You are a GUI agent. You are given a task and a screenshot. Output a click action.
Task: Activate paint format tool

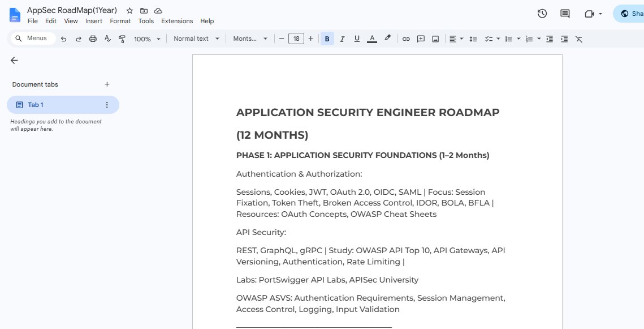122,39
